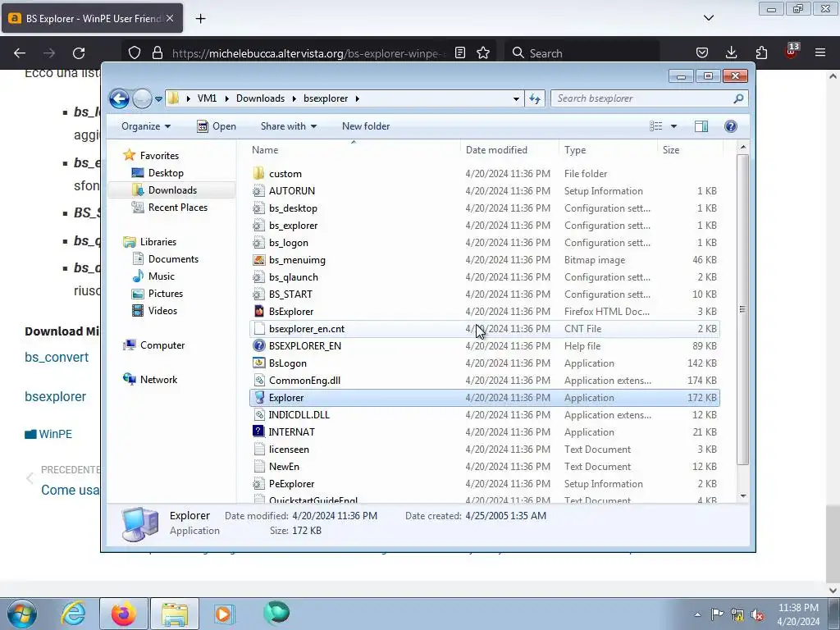
Task: Open address bar history dropdown
Action: pyautogui.click(x=516, y=98)
